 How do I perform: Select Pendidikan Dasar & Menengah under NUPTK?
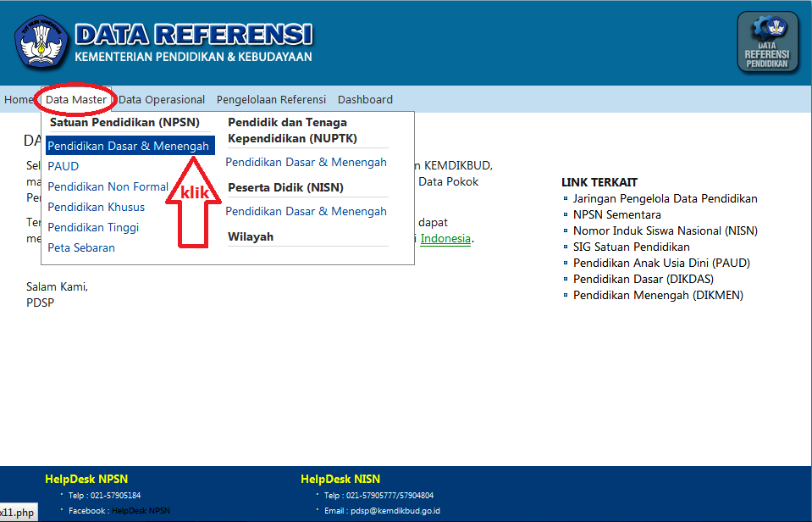coord(307,162)
